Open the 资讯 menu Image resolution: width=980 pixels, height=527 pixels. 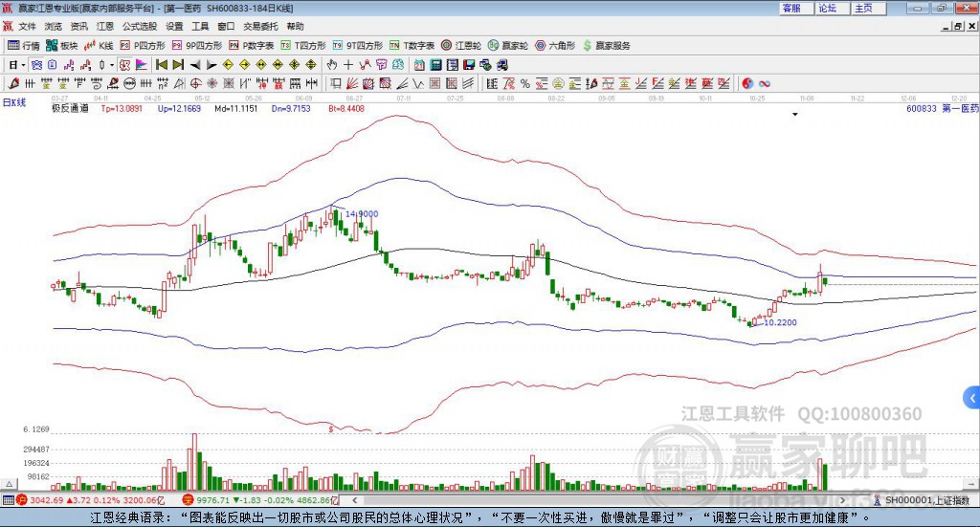tap(78, 26)
